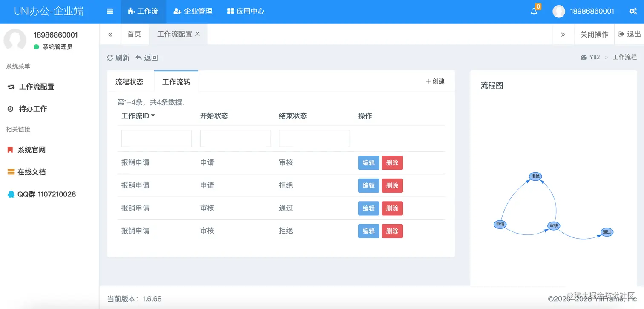644x309 pixels.
Task: Click the 开始状态 filter input field
Action: point(235,138)
